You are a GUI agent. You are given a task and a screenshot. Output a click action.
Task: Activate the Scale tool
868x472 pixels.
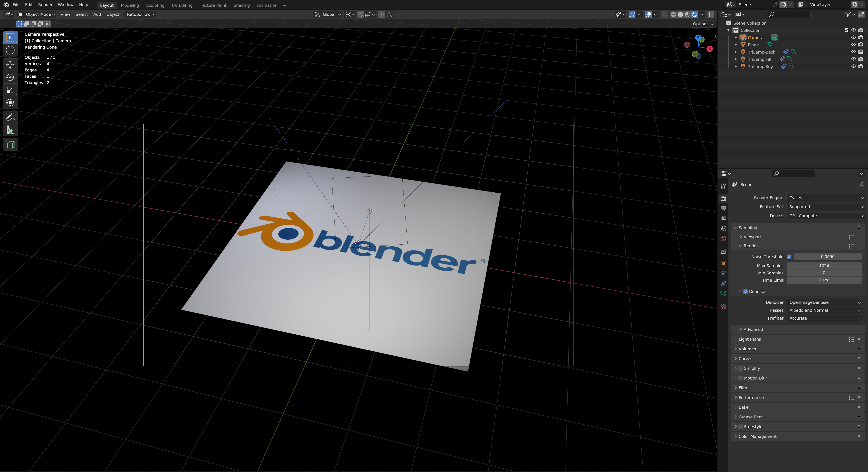pos(10,90)
